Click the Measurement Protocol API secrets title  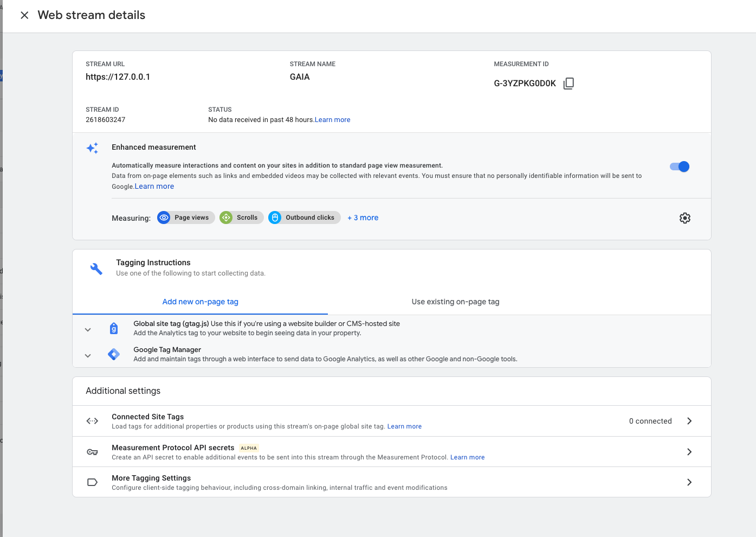tap(173, 448)
